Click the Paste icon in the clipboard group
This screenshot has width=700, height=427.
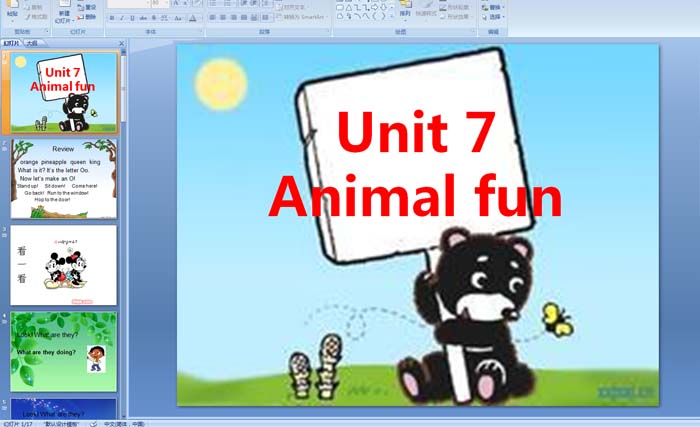pos(11,5)
